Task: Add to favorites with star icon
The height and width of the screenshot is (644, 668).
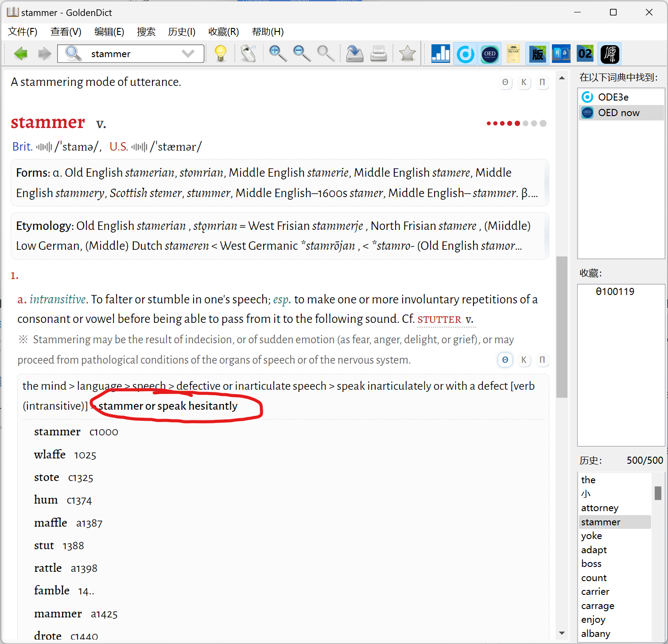Action: (x=407, y=54)
